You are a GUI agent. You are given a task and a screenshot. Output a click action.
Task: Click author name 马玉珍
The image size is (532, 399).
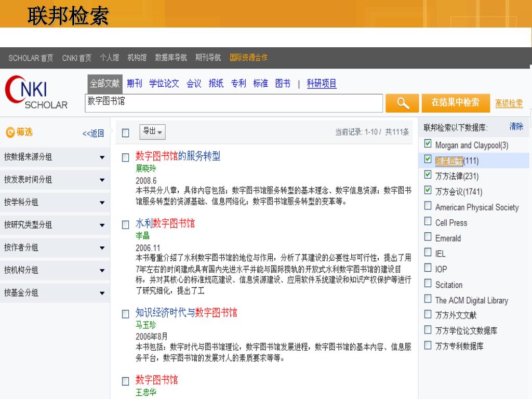click(x=145, y=325)
